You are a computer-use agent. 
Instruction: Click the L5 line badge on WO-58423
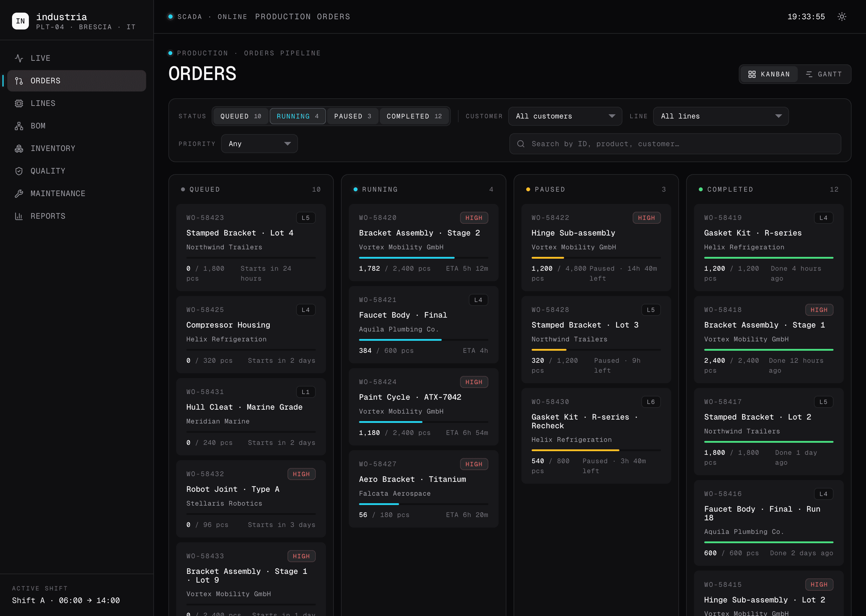[306, 218]
